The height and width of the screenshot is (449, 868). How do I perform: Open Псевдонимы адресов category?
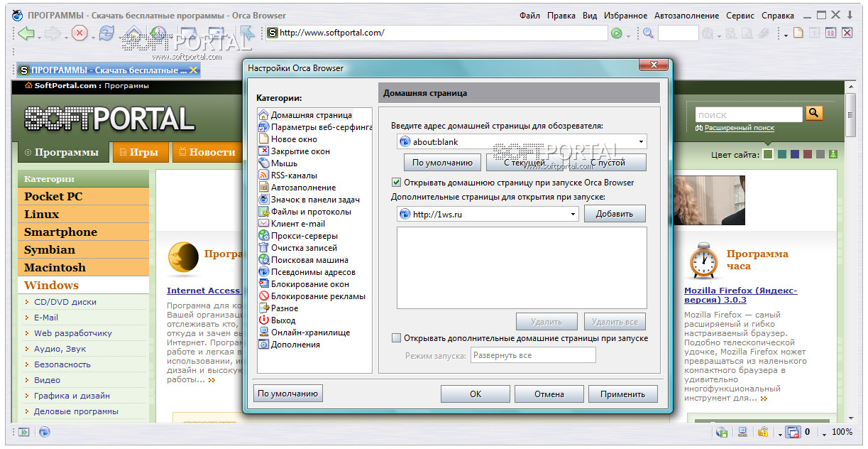pyautogui.click(x=307, y=272)
